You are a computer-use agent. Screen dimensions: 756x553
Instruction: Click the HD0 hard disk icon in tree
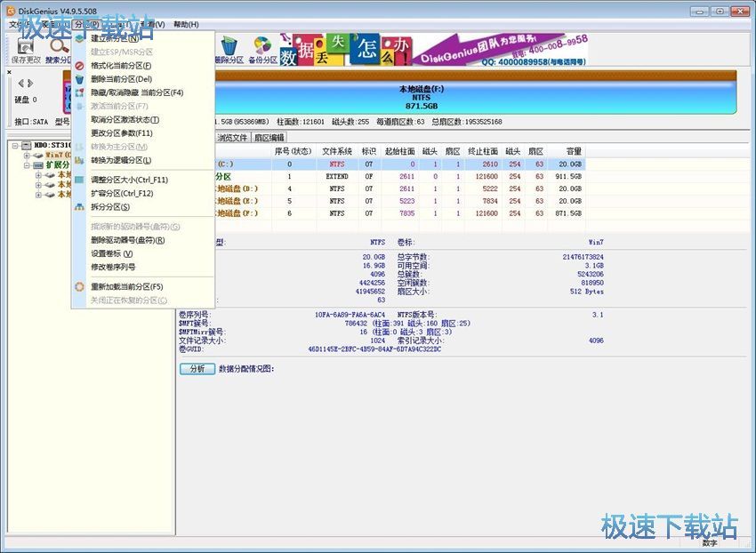point(27,145)
